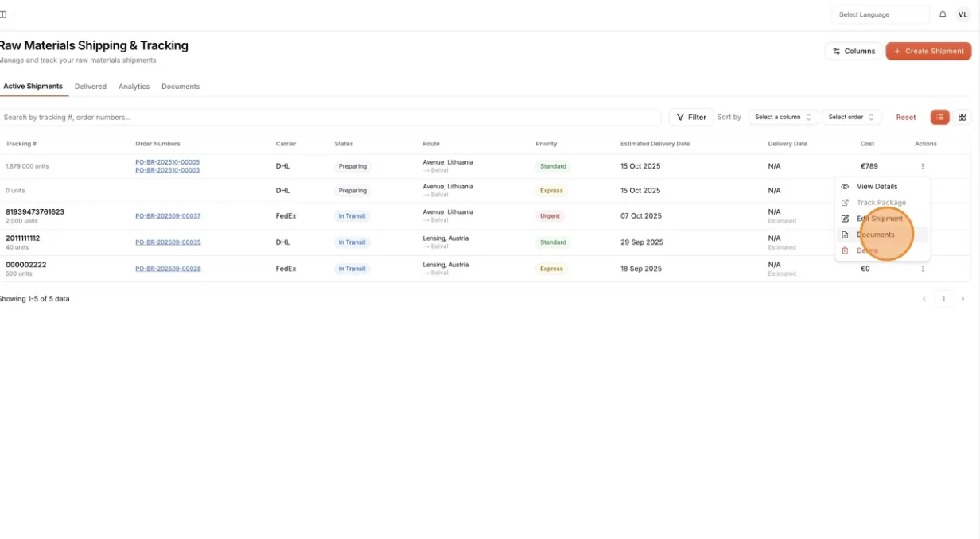Click the 29 Sep 2025 delivery date

(x=640, y=242)
